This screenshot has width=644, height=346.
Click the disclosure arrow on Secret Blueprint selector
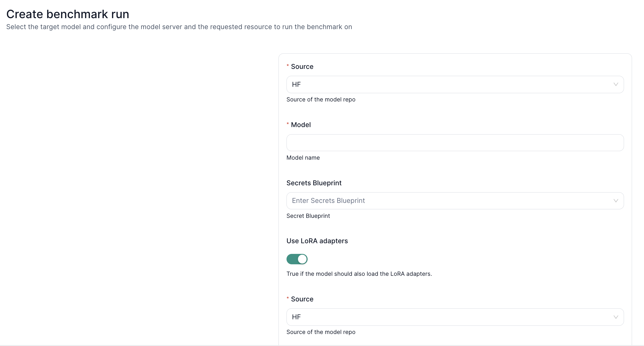(x=616, y=200)
